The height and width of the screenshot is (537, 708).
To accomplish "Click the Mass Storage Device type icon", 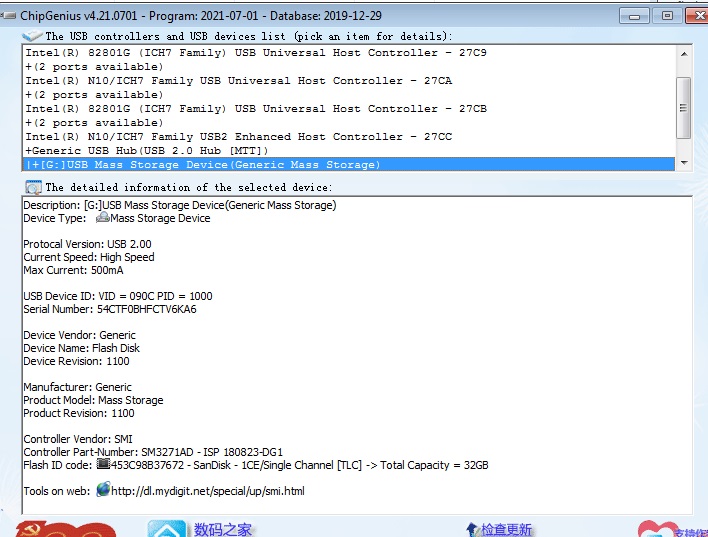I will (x=103, y=218).
